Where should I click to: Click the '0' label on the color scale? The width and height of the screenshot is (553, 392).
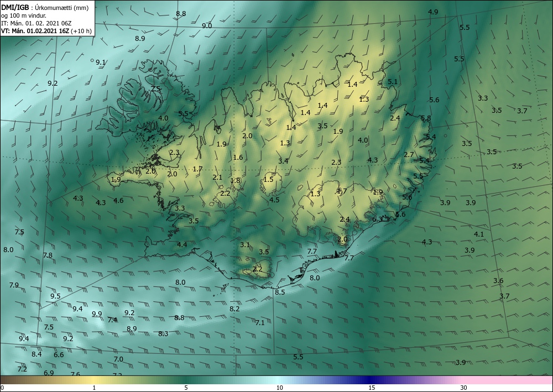2,388
